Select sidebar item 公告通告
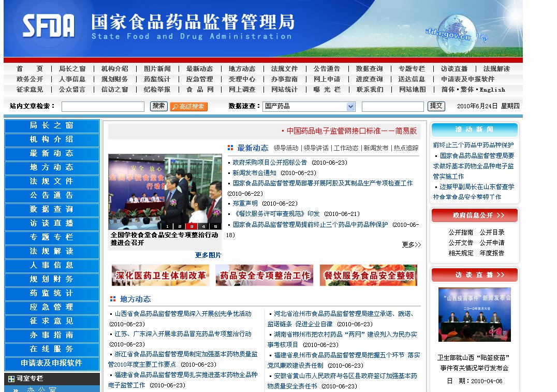Screen dimensions: 557x392 click(x=52, y=195)
